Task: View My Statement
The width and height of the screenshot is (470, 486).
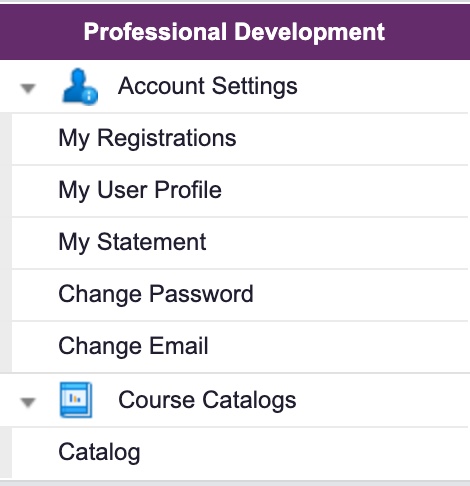Action: [132, 242]
